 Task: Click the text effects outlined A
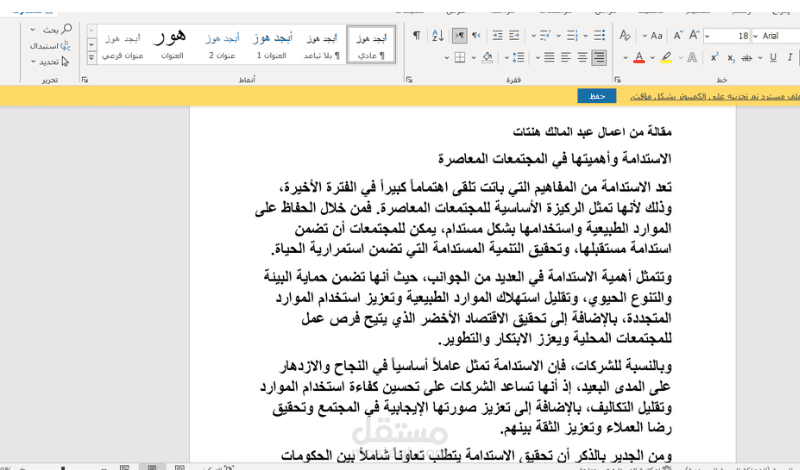(692, 58)
